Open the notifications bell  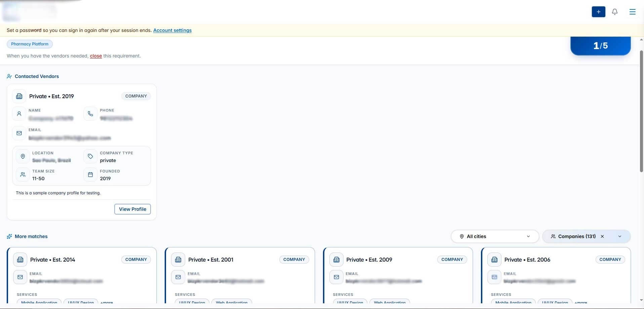point(615,12)
